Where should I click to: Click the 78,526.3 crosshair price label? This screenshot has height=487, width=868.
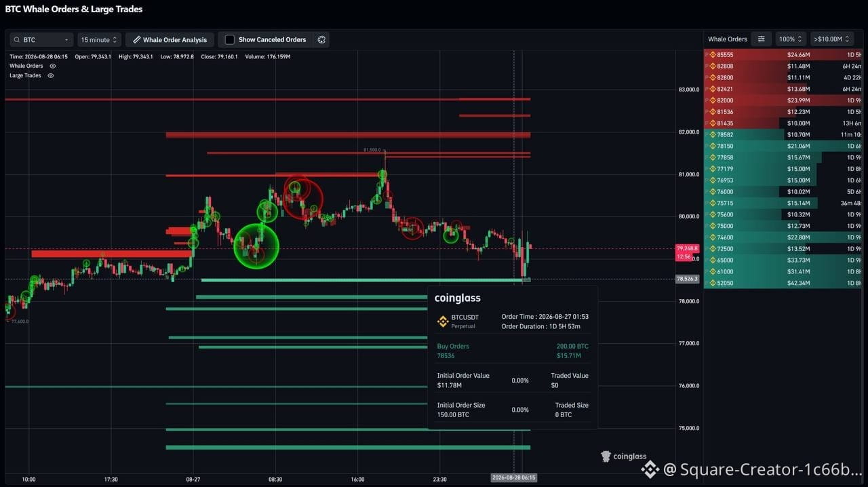[687, 279]
